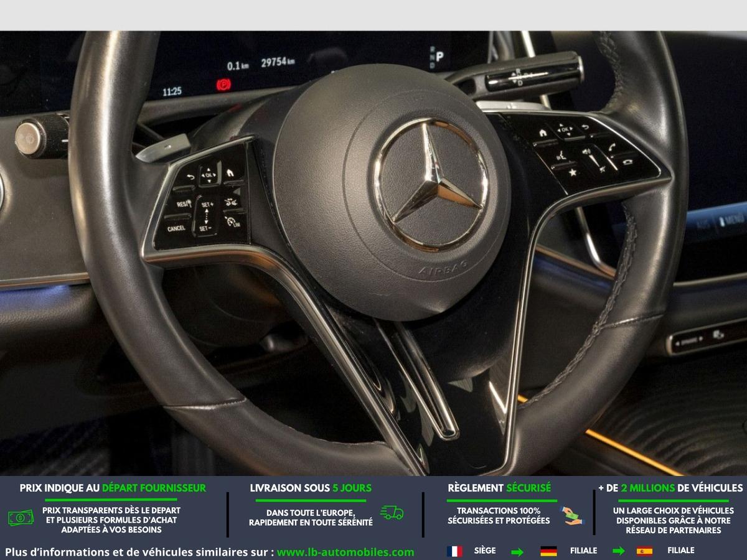747x560 pixels.
Task: Tap the OK touchpad in the cruise-control cluster
Action: click(209, 175)
